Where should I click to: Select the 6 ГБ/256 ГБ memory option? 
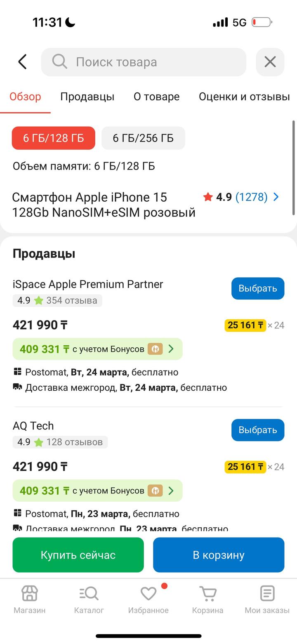(x=143, y=138)
